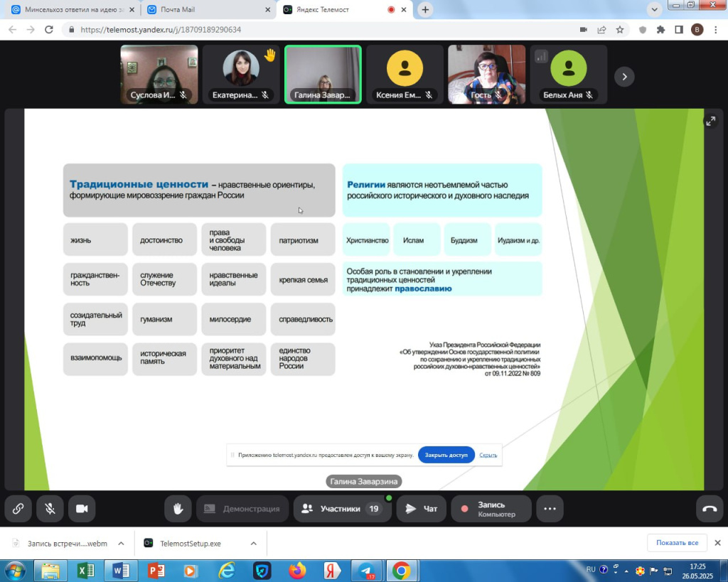The height and width of the screenshot is (582, 728).
Task: End the call with the red phone icon
Action: 710,509
